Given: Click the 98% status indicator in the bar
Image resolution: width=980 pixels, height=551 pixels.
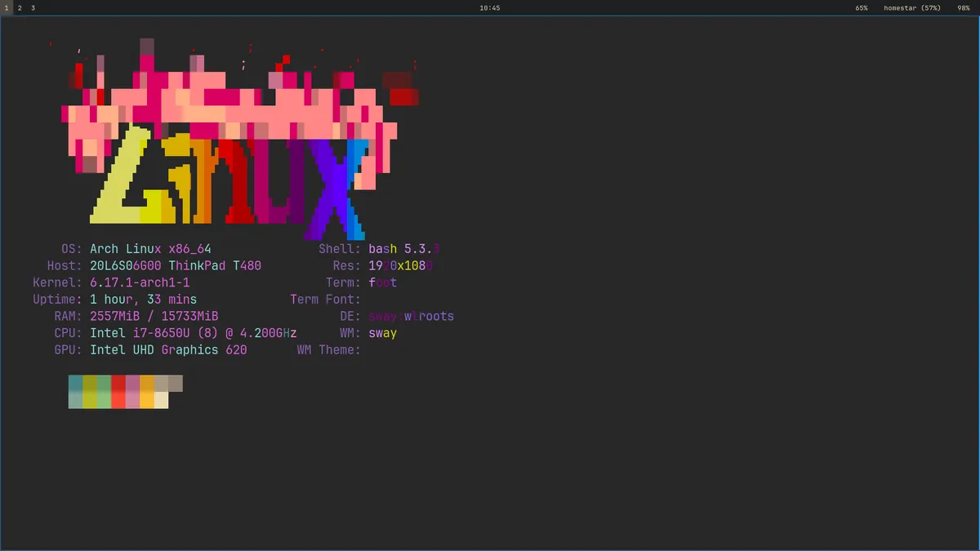Looking at the screenshot, I should [x=964, y=7].
